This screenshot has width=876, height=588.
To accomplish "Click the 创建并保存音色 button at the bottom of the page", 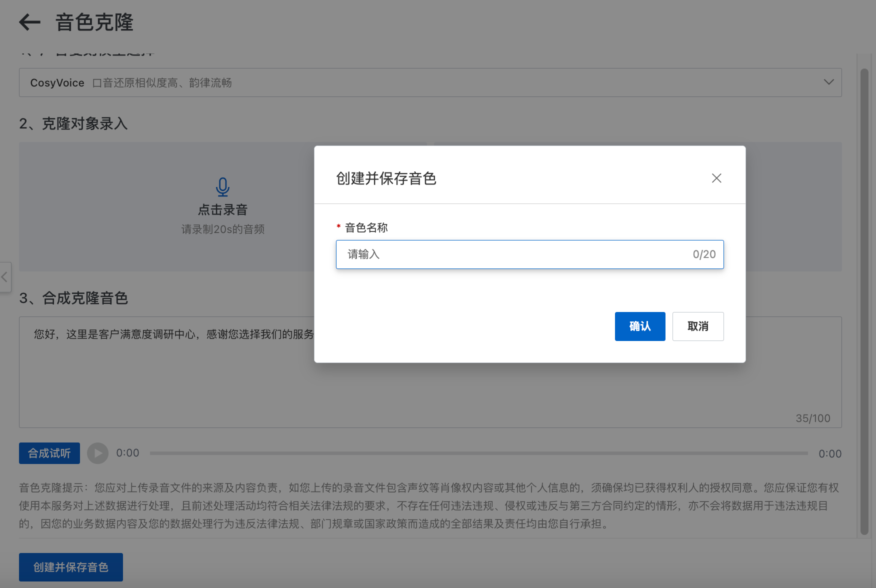I will pyautogui.click(x=71, y=567).
